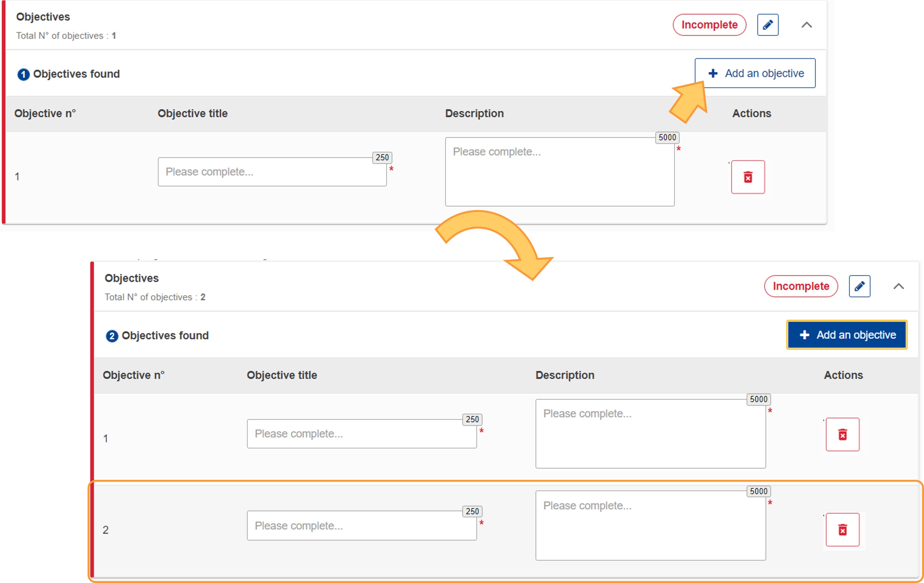Focus objective 1 description textarea in lower panel
This screenshot has height=583, width=924.
(650, 433)
